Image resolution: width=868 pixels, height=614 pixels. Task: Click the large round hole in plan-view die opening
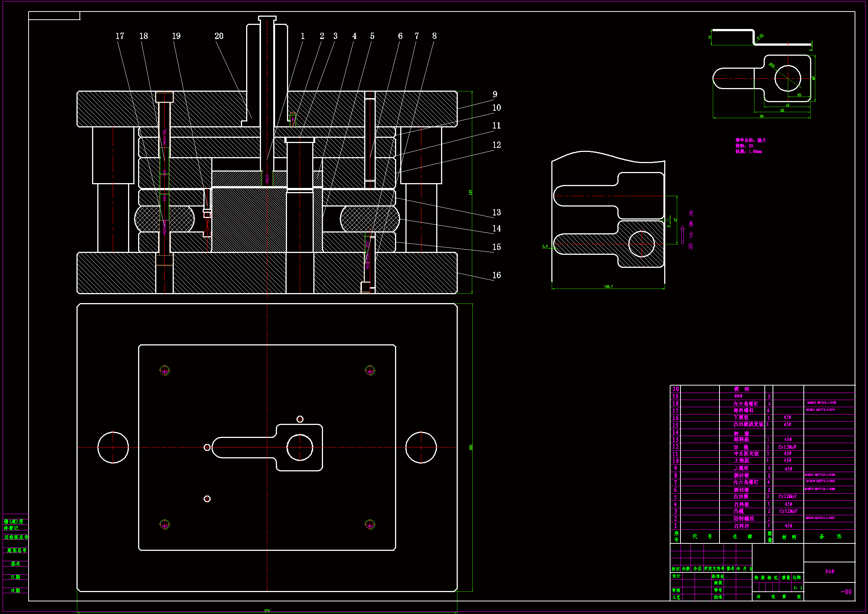[x=300, y=448]
